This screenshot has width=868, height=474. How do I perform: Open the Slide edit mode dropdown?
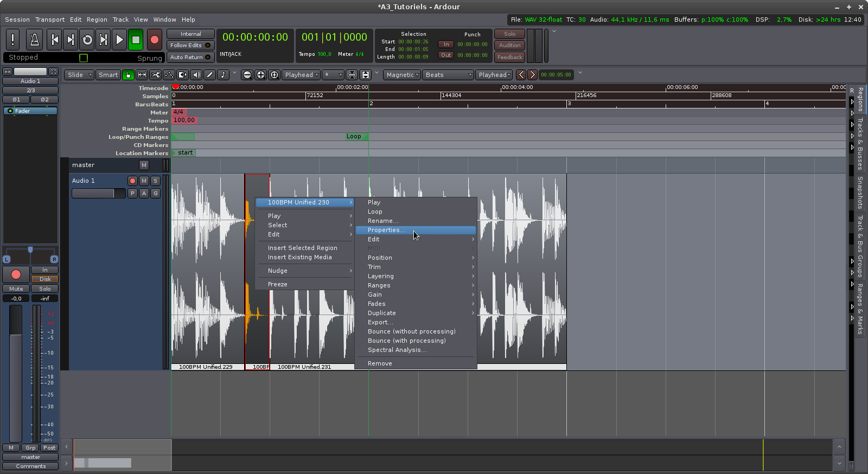tap(79, 75)
